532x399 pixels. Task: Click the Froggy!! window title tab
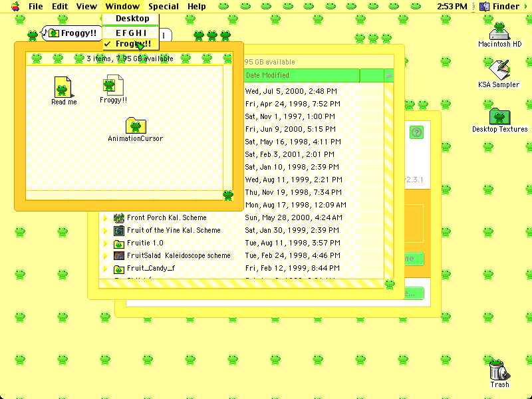72,33
